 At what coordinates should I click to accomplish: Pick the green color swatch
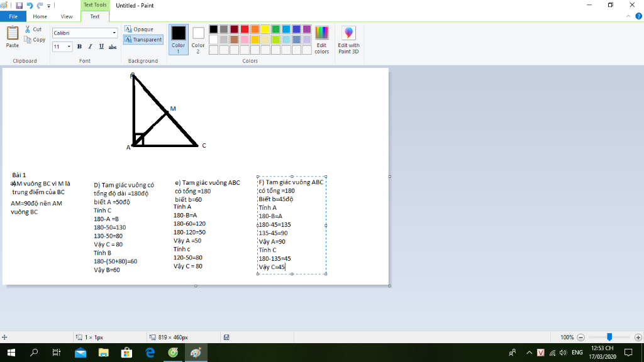[x=275, y=29]
